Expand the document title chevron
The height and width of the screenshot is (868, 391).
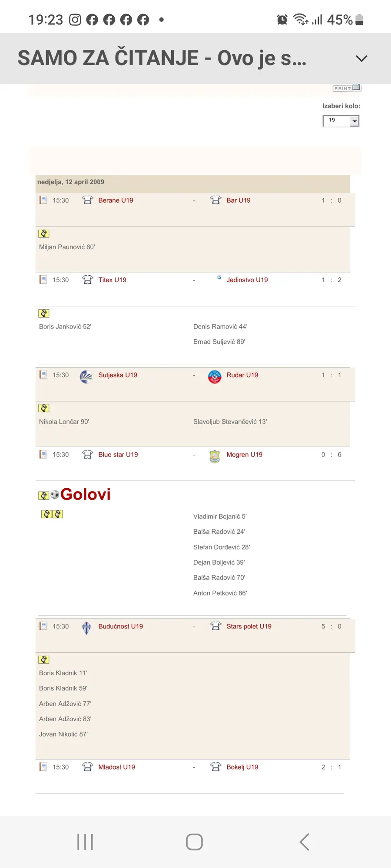(x=361, y=59)
